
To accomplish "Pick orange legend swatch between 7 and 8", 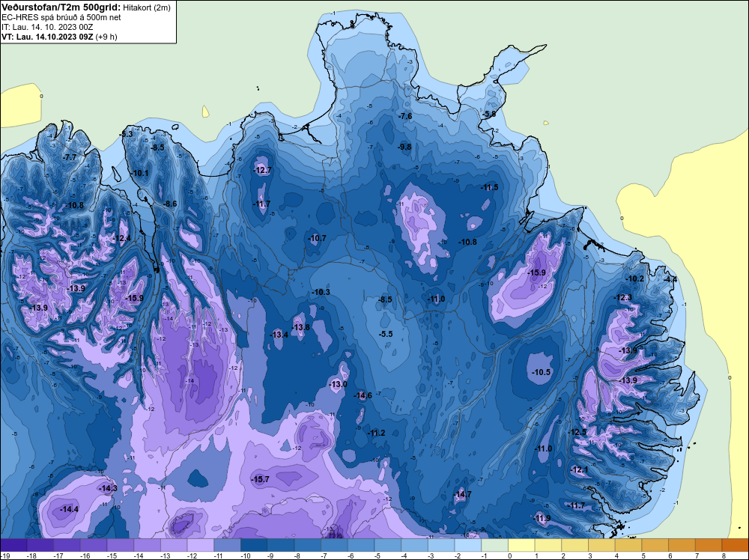I will (x=709, y=545).
